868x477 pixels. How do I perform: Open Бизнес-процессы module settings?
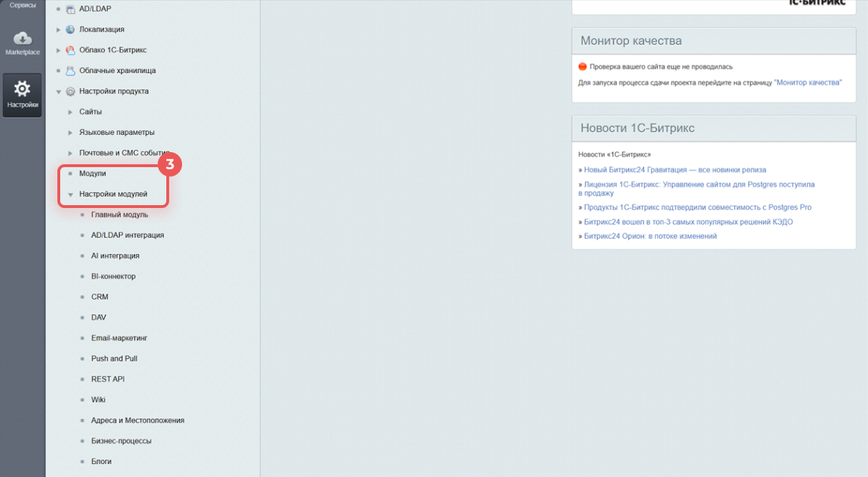(121, 441)
